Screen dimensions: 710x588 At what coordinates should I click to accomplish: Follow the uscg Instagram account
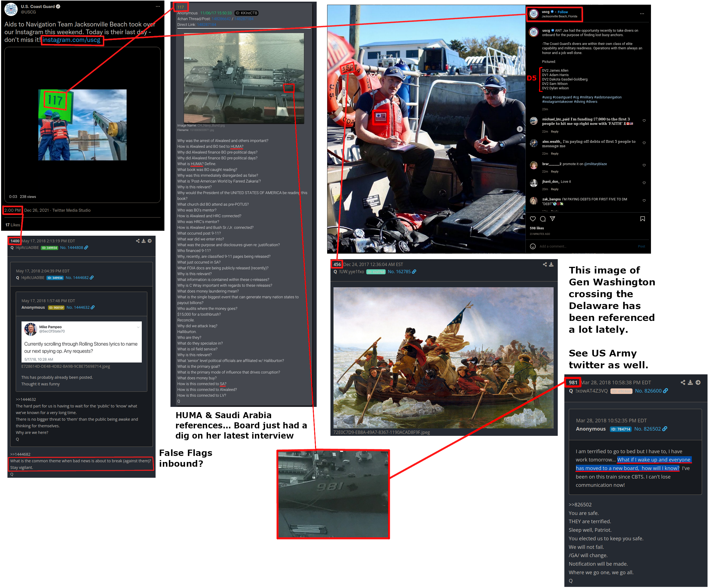[x=563, y=12]
